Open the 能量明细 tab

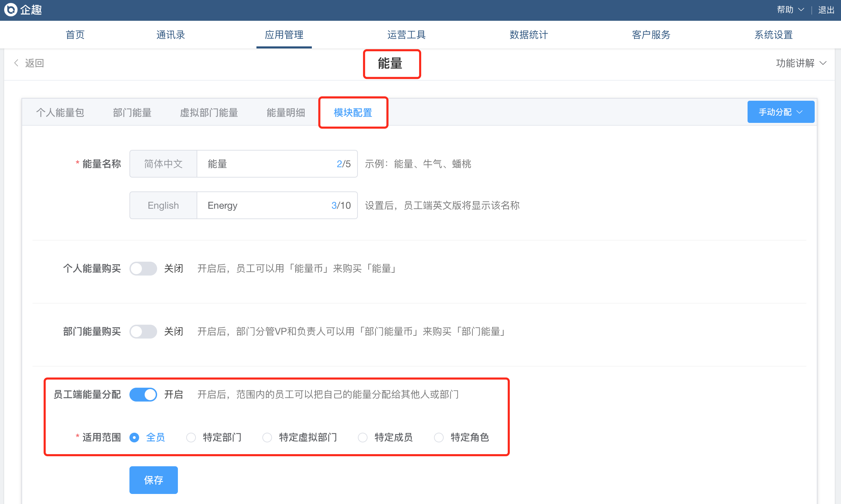pyautogui.click(x=286, y=112)
